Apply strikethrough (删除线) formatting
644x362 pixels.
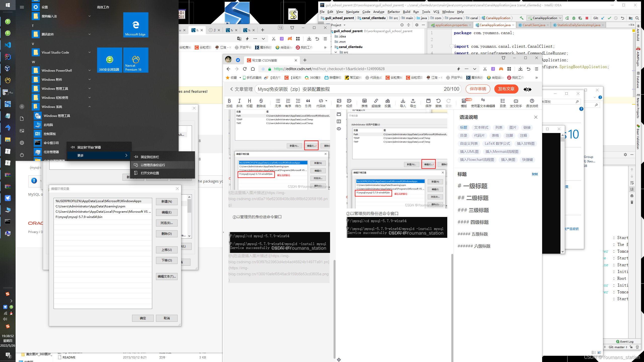261,103
